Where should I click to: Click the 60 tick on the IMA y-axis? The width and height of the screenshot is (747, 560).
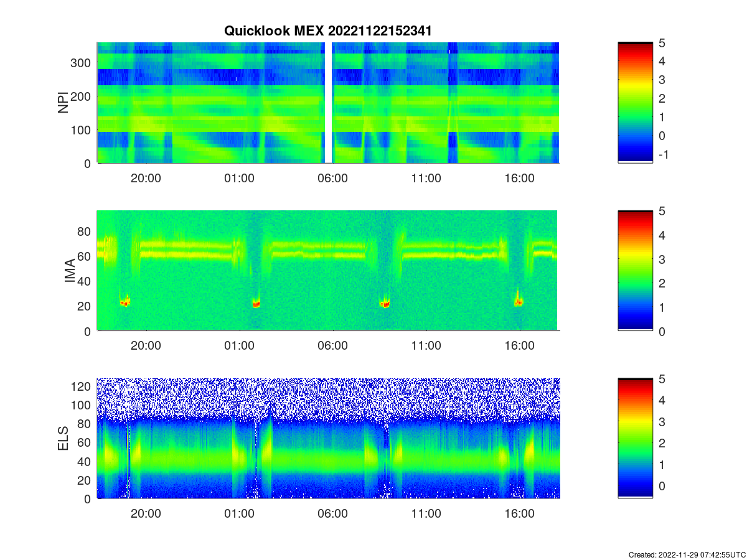coord(85,256)
